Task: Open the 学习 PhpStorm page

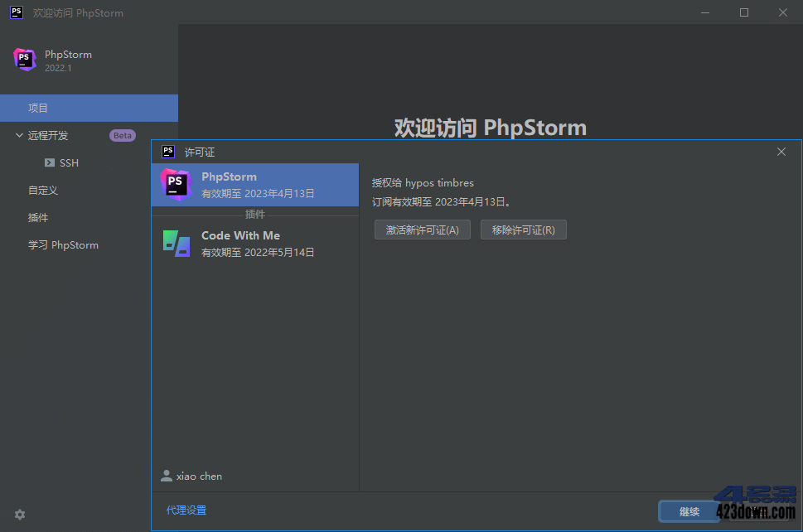Action: coord(64,244)
